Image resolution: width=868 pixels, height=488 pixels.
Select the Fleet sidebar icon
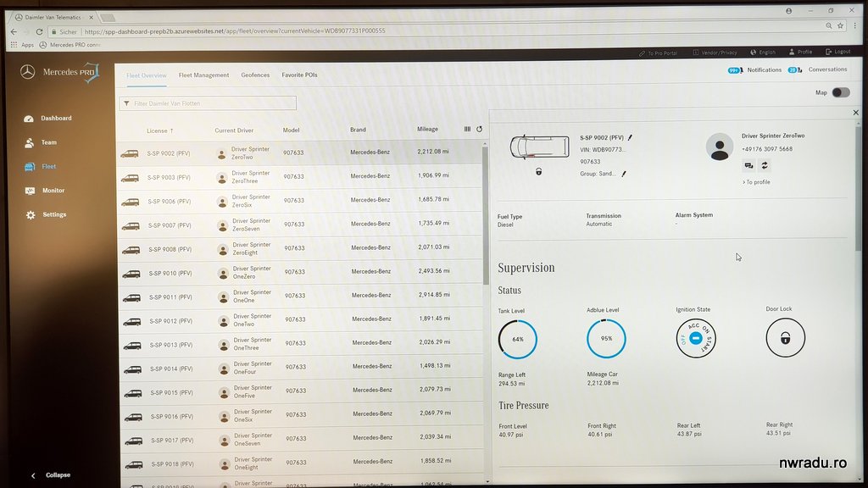[30, 167]
